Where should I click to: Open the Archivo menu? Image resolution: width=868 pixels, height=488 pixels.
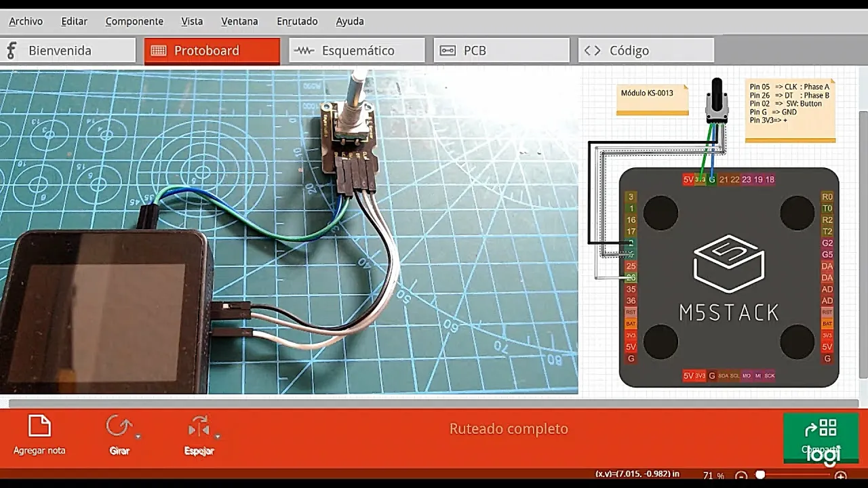point(26,21)
